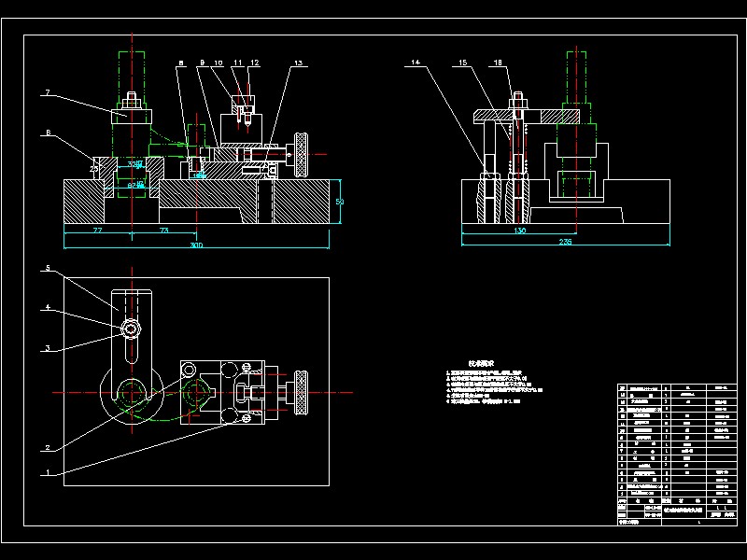The width and height of the screenshot is (747, 560).
Task: Pick part callout number 11
Action: pos(238,63)
